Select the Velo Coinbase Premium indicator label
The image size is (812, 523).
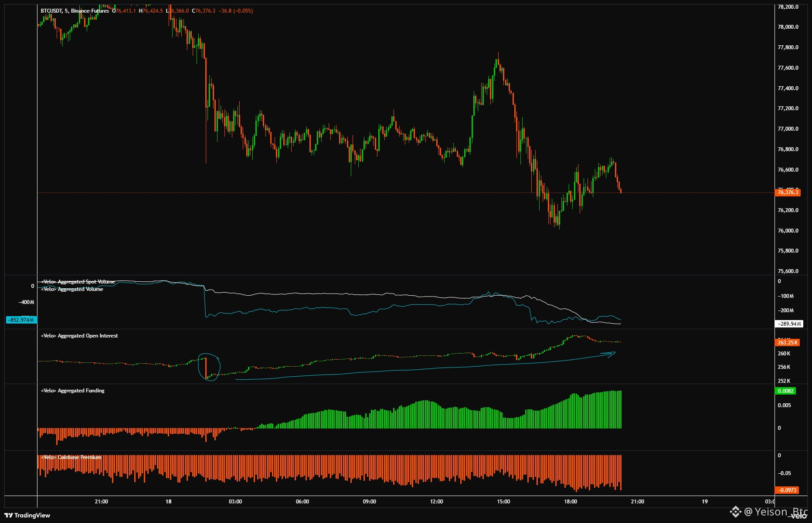pyautogui.click(x=71, y=457)
